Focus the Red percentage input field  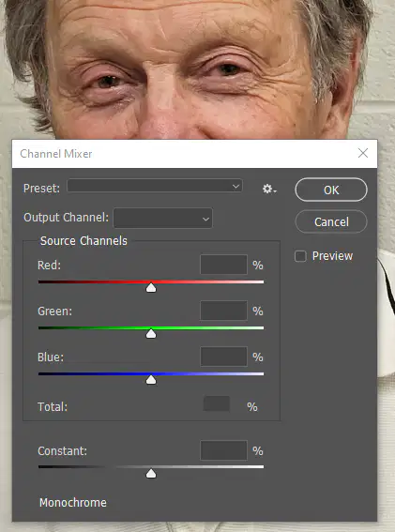223,265
